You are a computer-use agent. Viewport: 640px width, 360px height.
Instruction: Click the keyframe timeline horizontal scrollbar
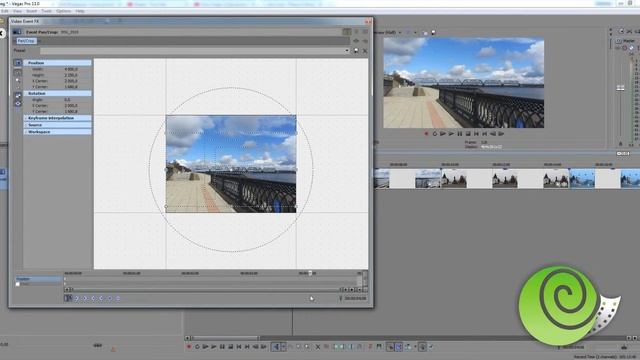coord(206,289)
